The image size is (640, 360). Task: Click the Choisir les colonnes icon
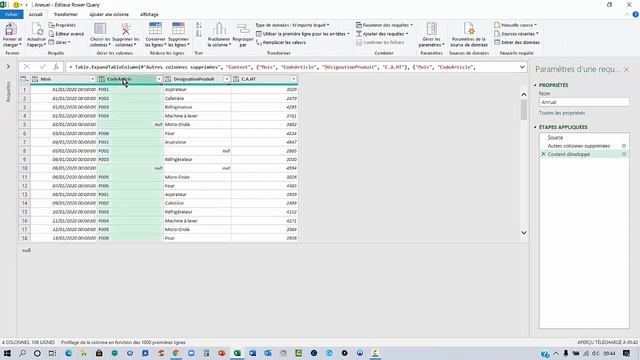pos(100,29)
